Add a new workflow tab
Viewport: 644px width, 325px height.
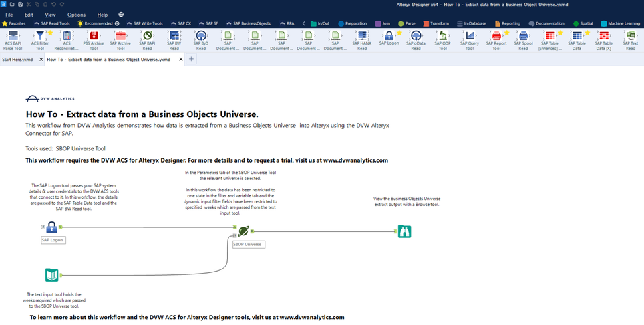coord(191,60)
